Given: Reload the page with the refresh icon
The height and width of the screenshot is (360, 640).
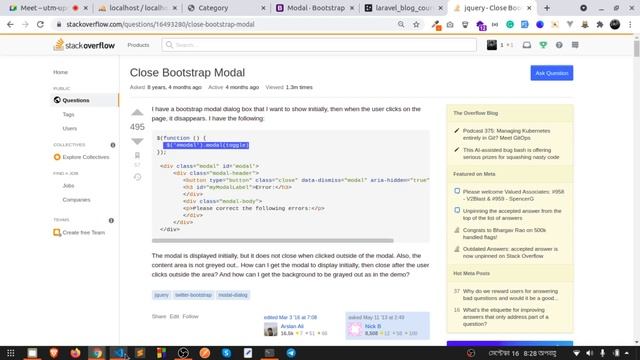Looking at the screenshot, I should 40,24.
